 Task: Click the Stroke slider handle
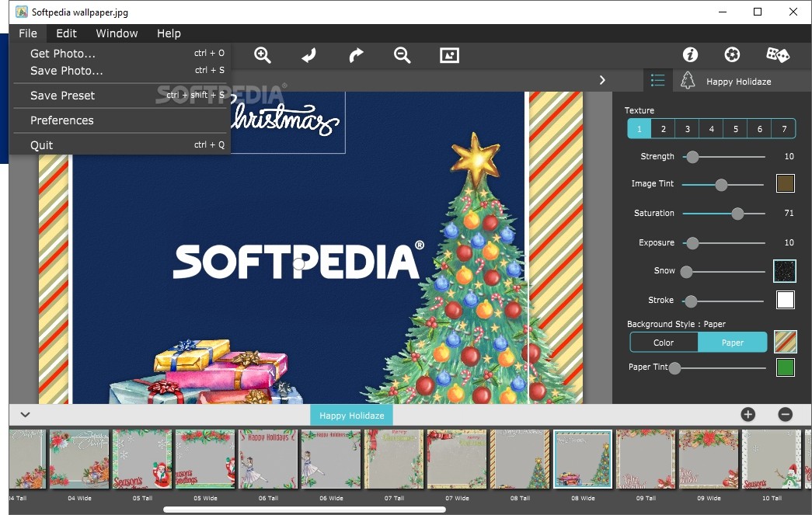click(691, 301)
